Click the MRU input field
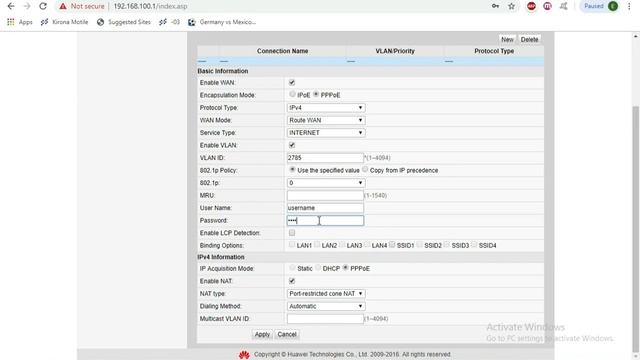The image size is (640, 360). pos(325,196)
